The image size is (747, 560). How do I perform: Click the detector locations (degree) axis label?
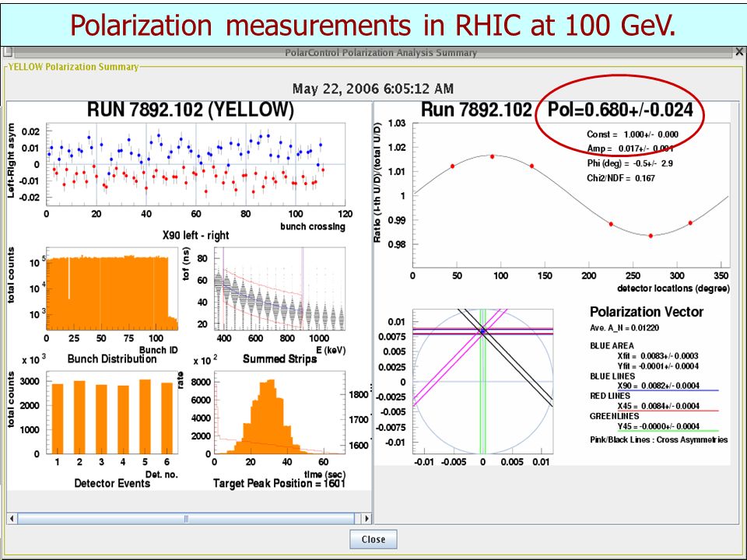point(673,288)
